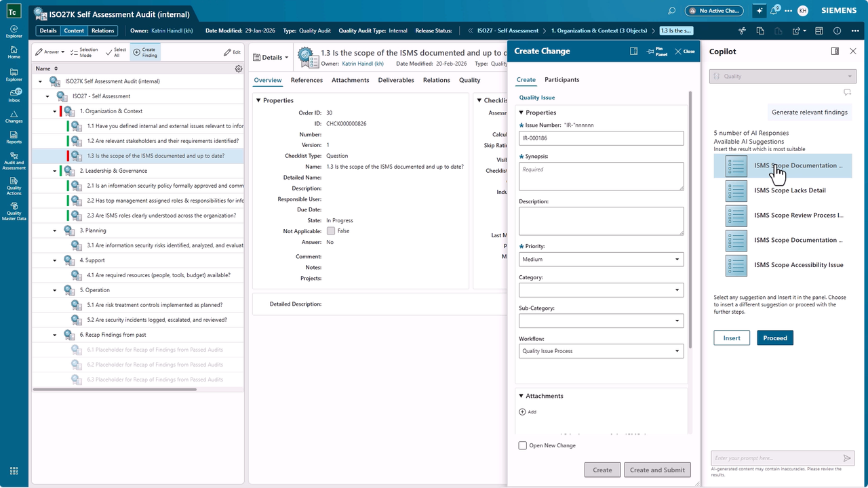Click the Copilot chat bubble icon
Viewport: 868px width, 488px height.
tap(847, 92)
